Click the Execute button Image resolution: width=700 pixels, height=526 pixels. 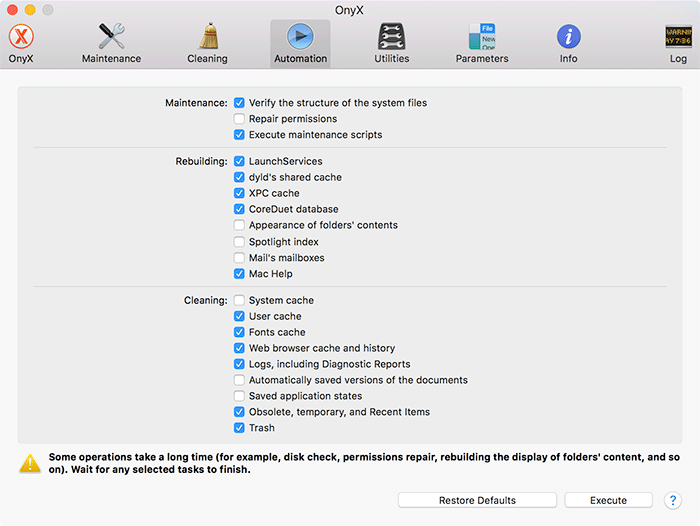(x=608, y=500)
